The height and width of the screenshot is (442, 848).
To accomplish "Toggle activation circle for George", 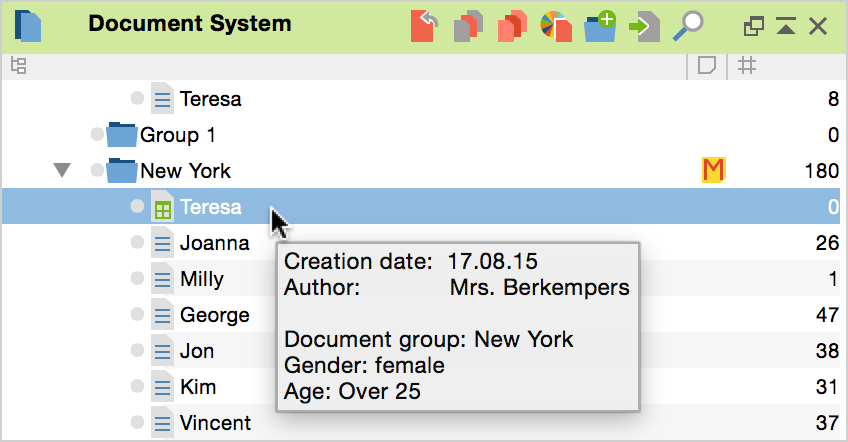I will click(x=137, y=314).
